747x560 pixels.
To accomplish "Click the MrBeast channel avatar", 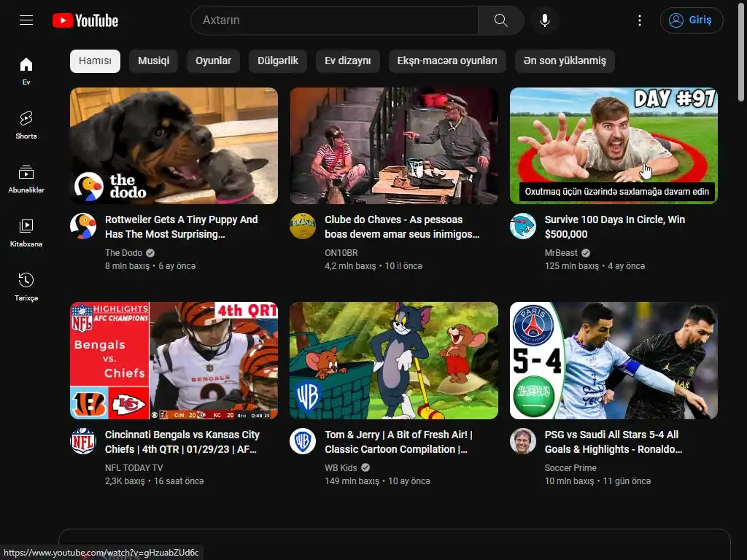I will pos(523,226).
